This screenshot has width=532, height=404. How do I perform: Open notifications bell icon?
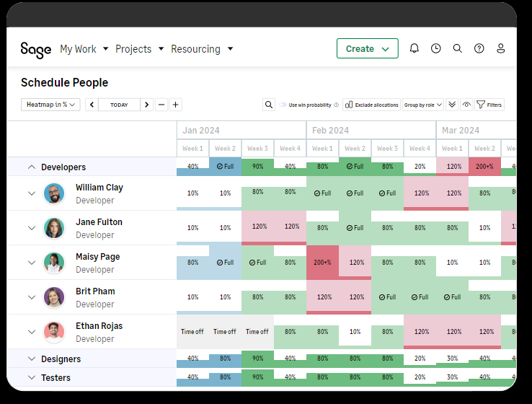[414, 48]
